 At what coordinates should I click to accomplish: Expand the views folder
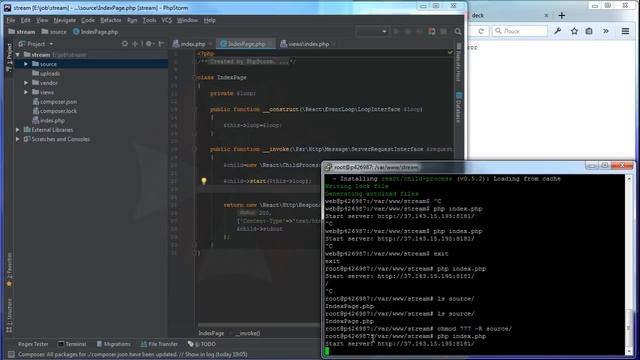[26, 92]
